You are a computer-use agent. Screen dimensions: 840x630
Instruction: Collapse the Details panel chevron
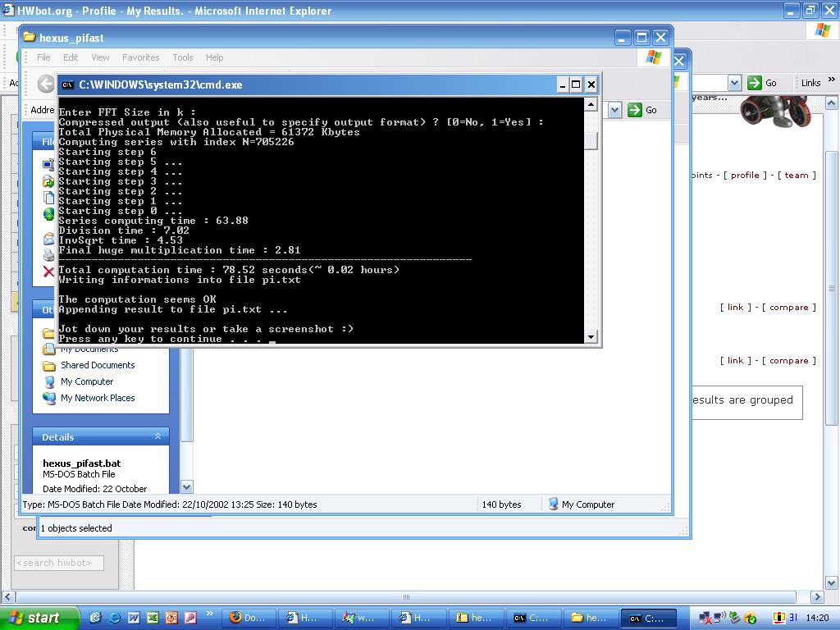(x=157, y=436)
